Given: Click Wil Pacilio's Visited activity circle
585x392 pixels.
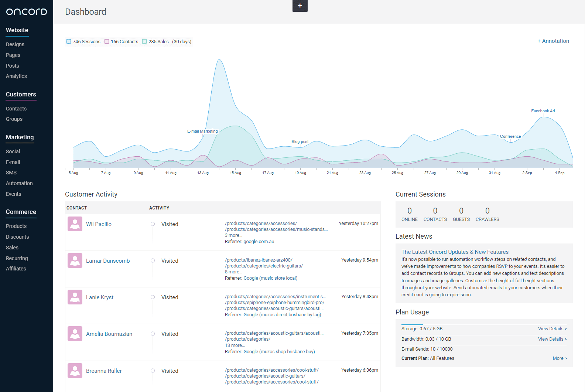Looking at the screenshot, I should 153,224.
